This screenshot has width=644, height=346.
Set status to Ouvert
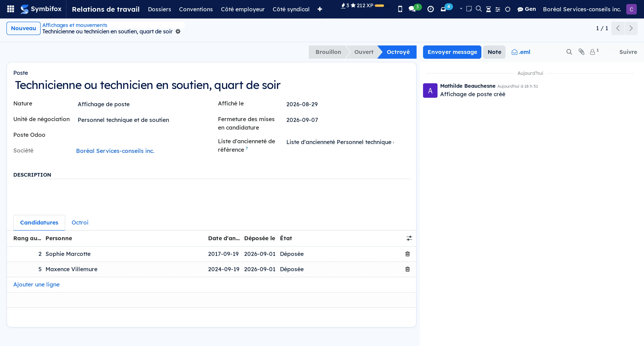364,52
